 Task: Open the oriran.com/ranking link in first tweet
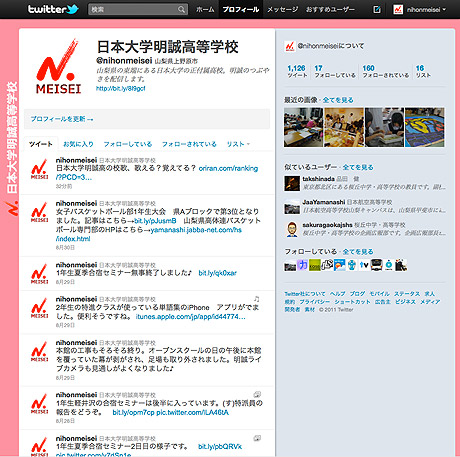pos(228,168)
